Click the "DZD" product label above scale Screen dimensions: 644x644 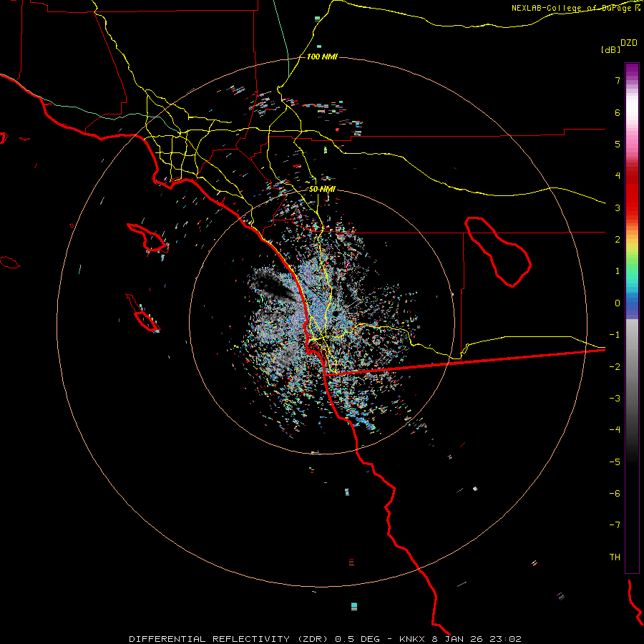point(629,43)
